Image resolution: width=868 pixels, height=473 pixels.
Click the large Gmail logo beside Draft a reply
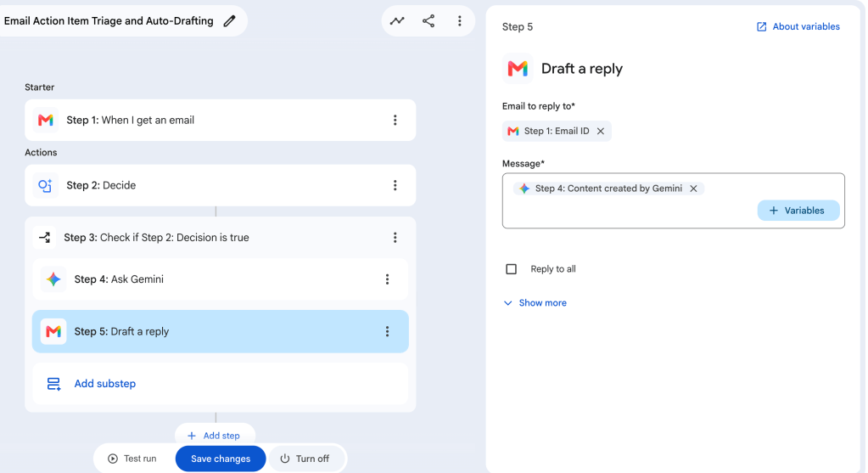point(518,69)
